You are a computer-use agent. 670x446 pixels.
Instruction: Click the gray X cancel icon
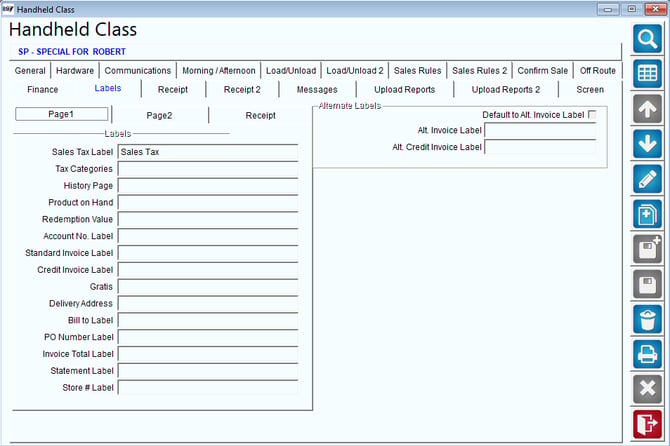[647, 389]
